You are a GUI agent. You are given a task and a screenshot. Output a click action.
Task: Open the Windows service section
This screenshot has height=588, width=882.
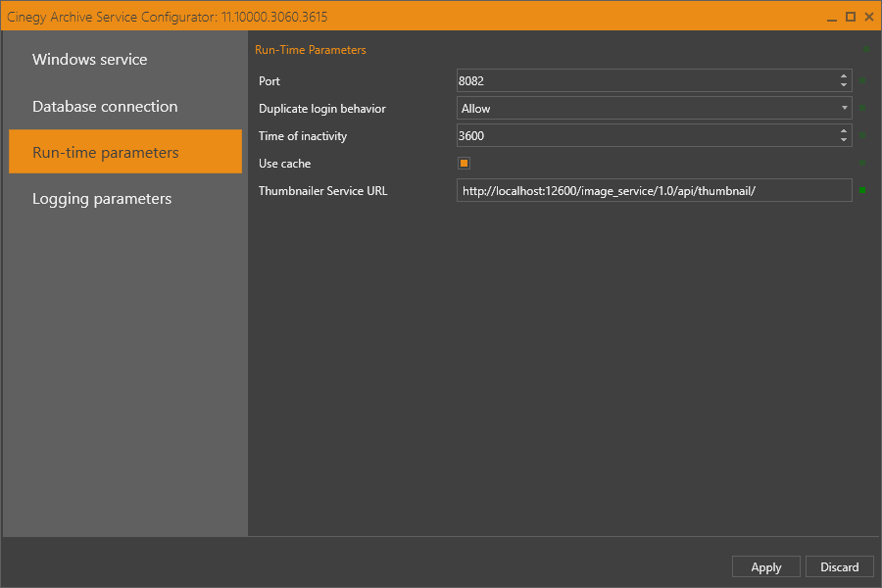pos(125,59)
